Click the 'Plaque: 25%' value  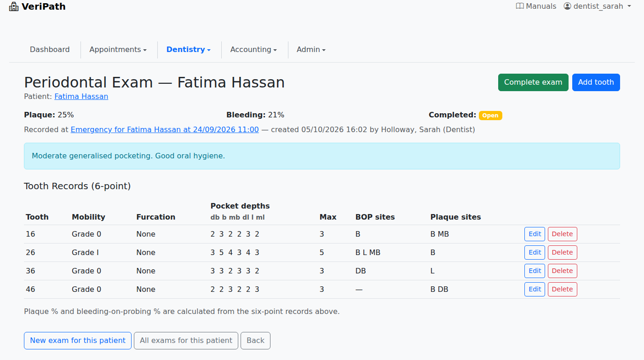pos(49,115)
